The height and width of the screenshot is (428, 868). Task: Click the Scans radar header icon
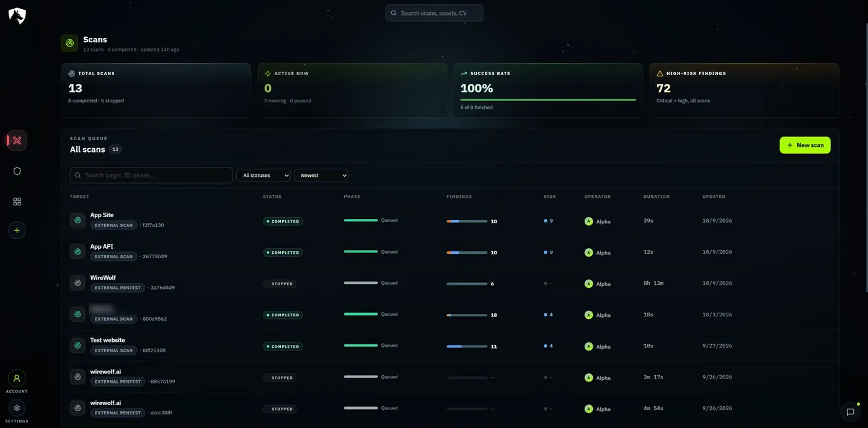[69, 43]
